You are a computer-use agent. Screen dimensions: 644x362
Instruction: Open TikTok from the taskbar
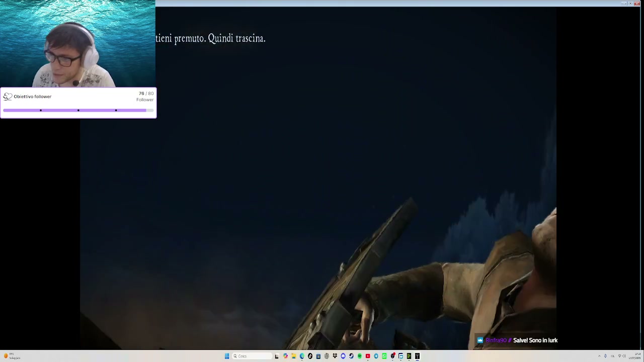tap(310, 356)
